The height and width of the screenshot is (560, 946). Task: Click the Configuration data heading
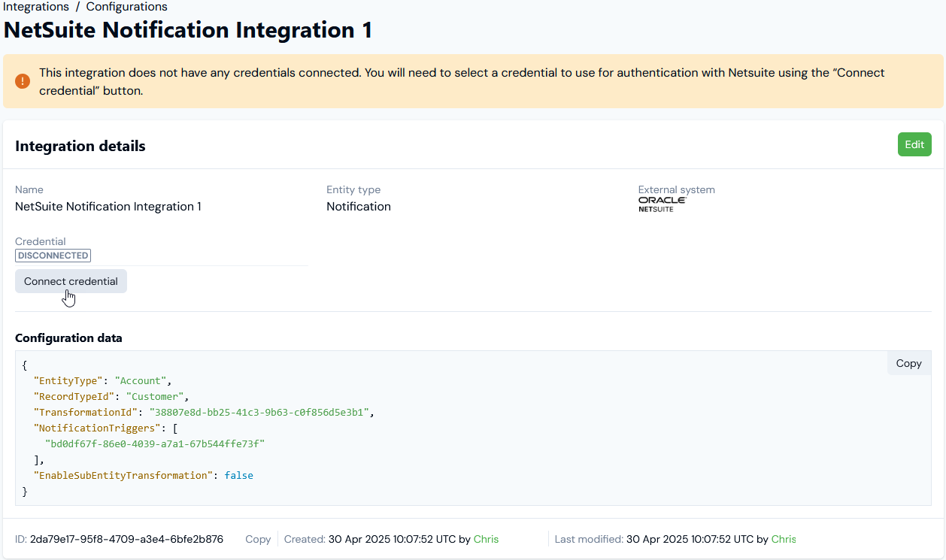click(x=68, y=338)
